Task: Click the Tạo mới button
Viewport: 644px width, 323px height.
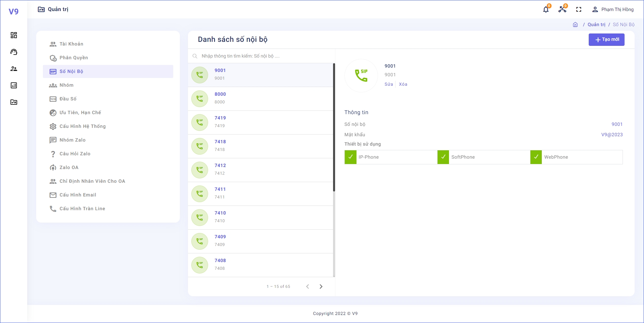Action: (606, 39)
